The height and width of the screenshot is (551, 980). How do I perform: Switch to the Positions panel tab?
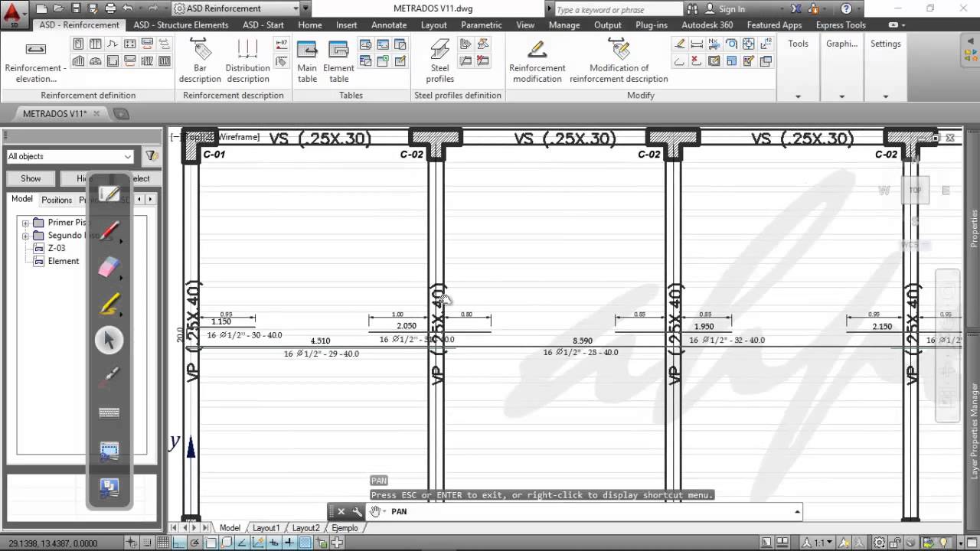pos(57,200)
